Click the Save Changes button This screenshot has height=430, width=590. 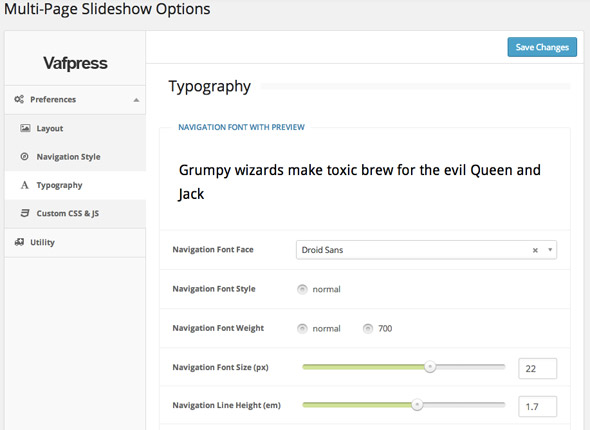coord(542,47)
